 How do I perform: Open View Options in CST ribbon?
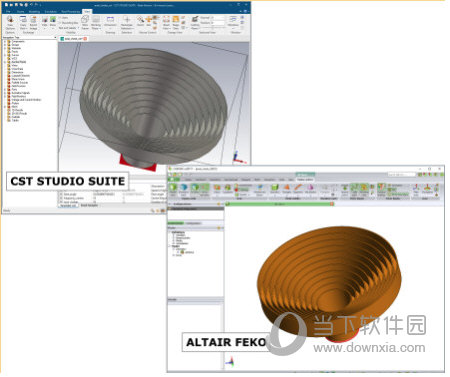(9, 22)
